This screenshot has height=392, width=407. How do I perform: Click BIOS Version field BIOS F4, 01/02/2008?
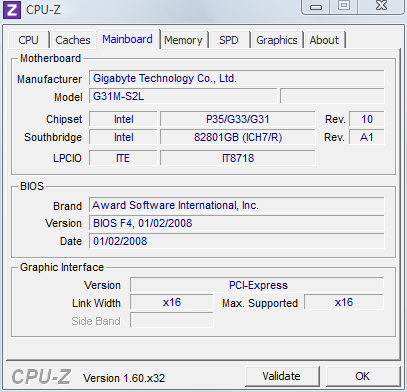pos(237,223)
